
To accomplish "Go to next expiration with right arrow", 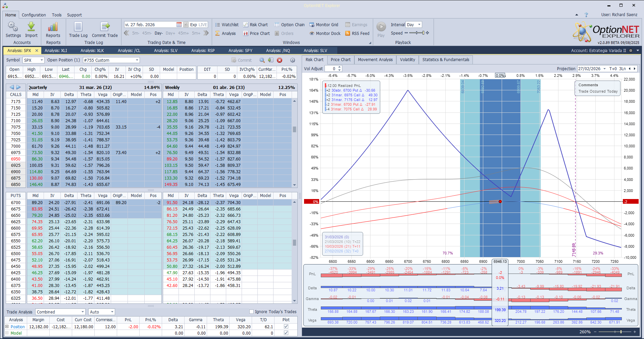I will pos(18,87).
